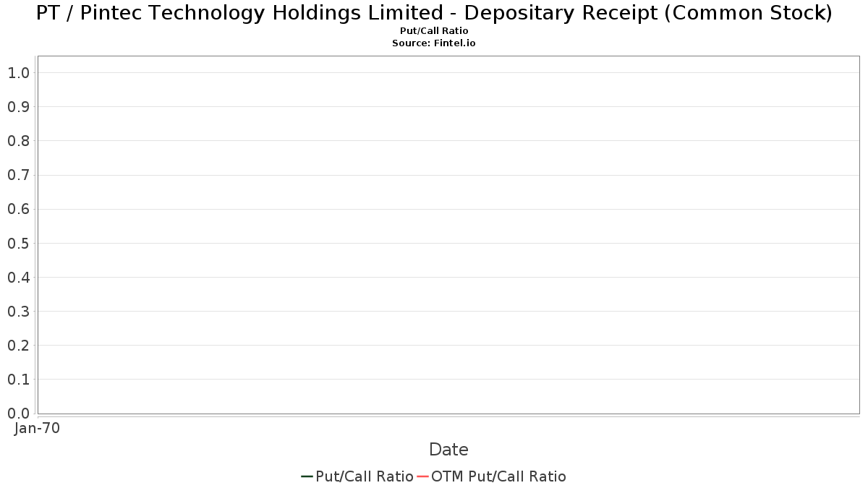This screenshot has height=488, width=868.
Task: Click the 0.5 y-axis label
Action: point(18,244)
